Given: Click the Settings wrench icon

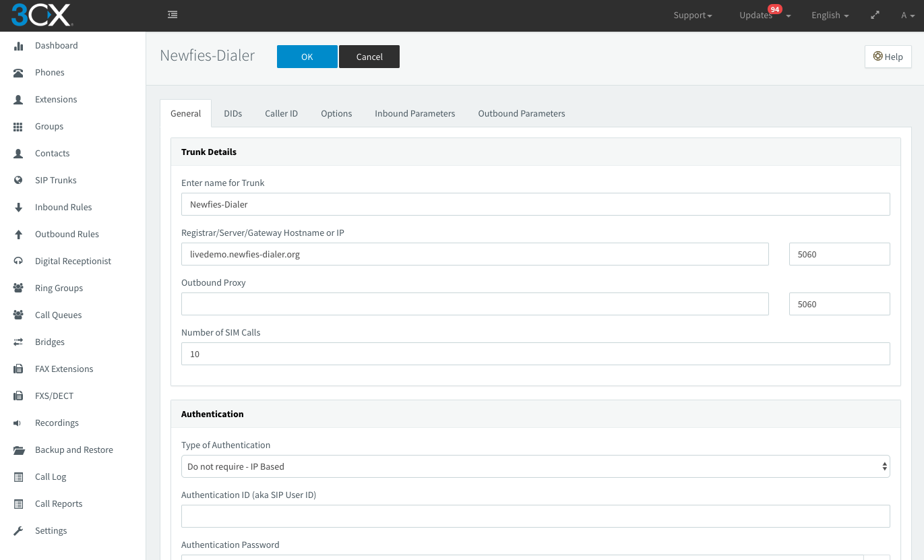Looking at the screenshot, I should (x=19, y=531).
